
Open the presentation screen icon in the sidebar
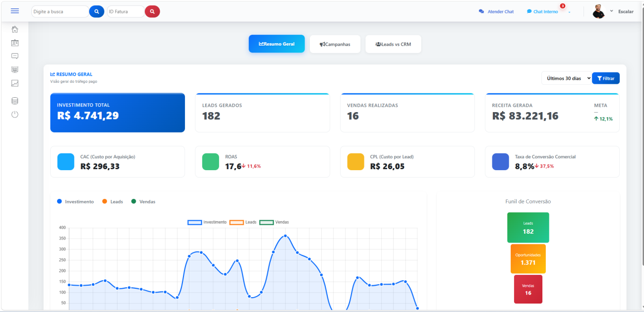click(x=15, y=69)
